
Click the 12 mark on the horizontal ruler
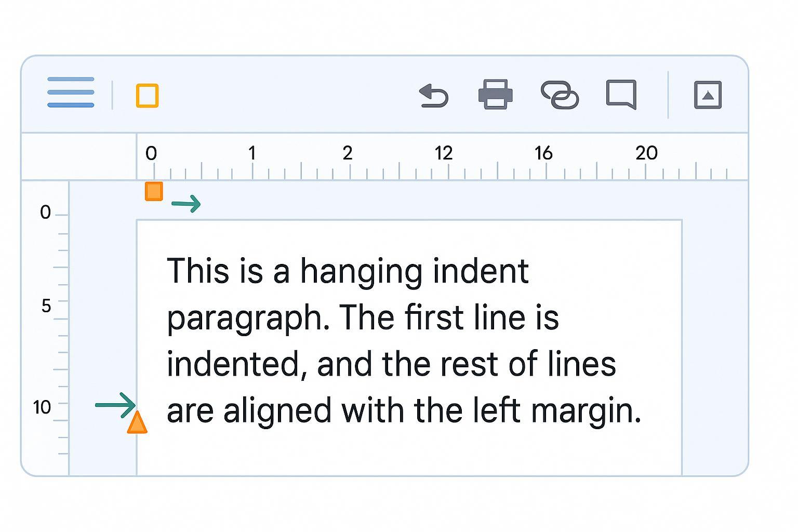point(443,153)
